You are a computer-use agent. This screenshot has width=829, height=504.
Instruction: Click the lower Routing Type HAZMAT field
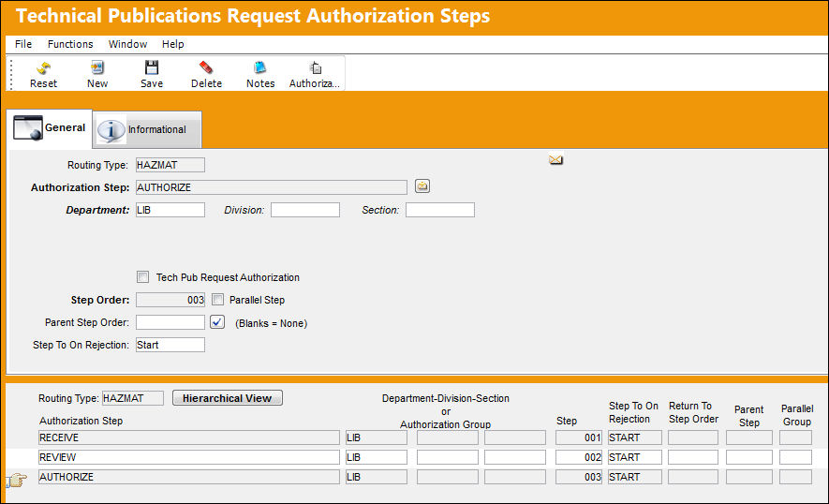tap(133, 398)
